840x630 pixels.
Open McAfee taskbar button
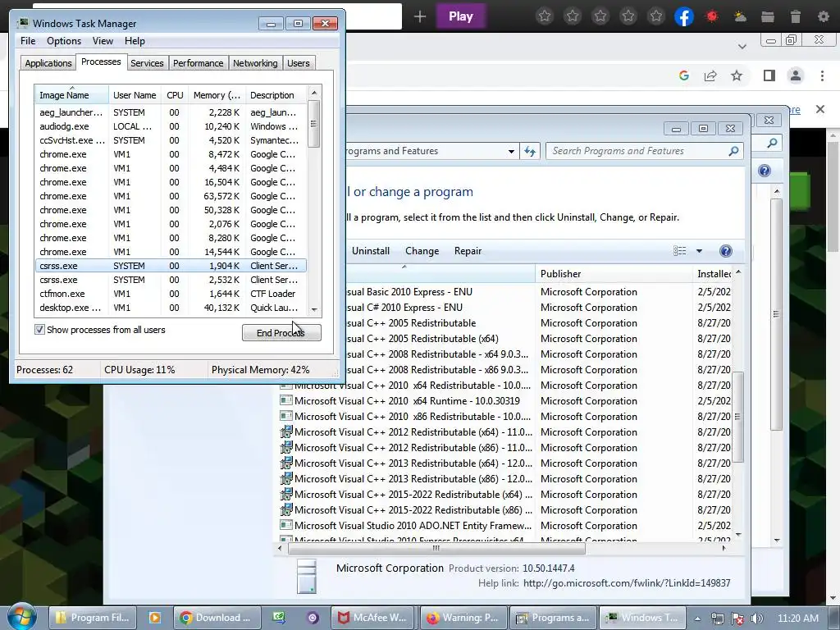click(374, 618)
